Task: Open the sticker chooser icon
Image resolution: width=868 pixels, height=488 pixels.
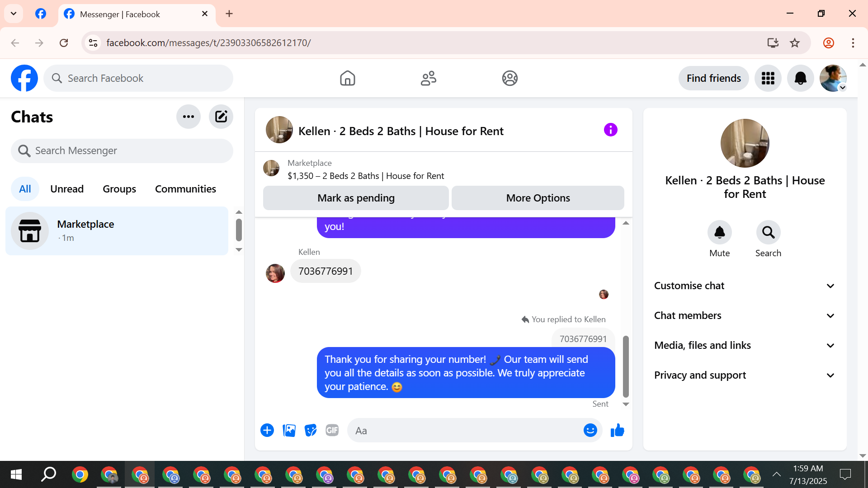Action: tap(311, 430)
